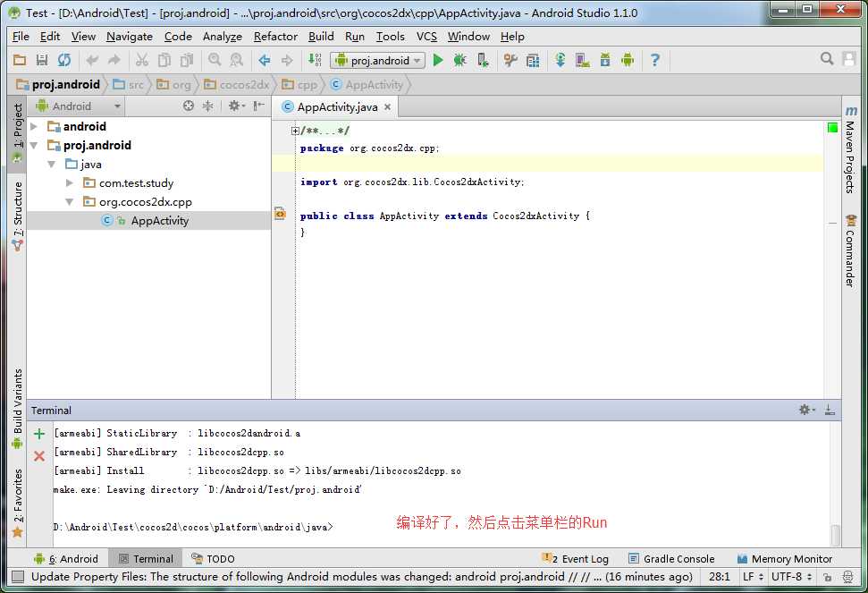
Task: Open the Run menu
Action: coord(354,37)
